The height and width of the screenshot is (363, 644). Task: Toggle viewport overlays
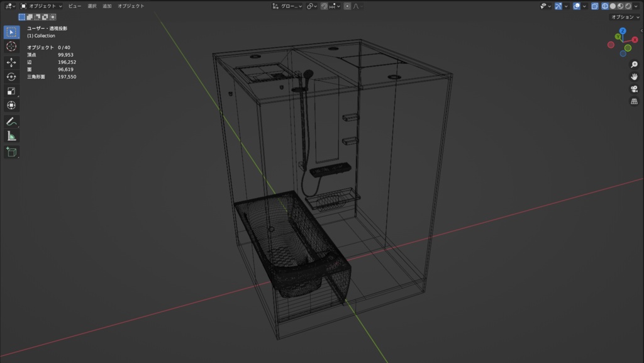pyautogui.click(x=577, y=6)
